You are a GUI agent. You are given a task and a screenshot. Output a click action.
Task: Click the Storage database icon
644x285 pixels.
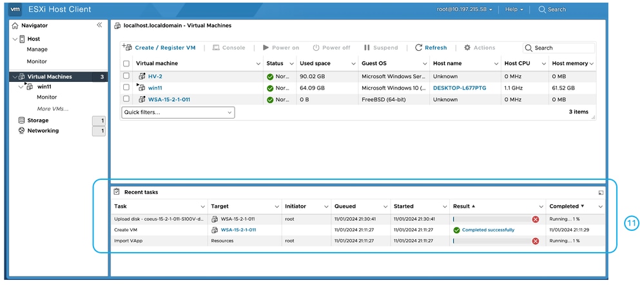(x=21, y=121)
